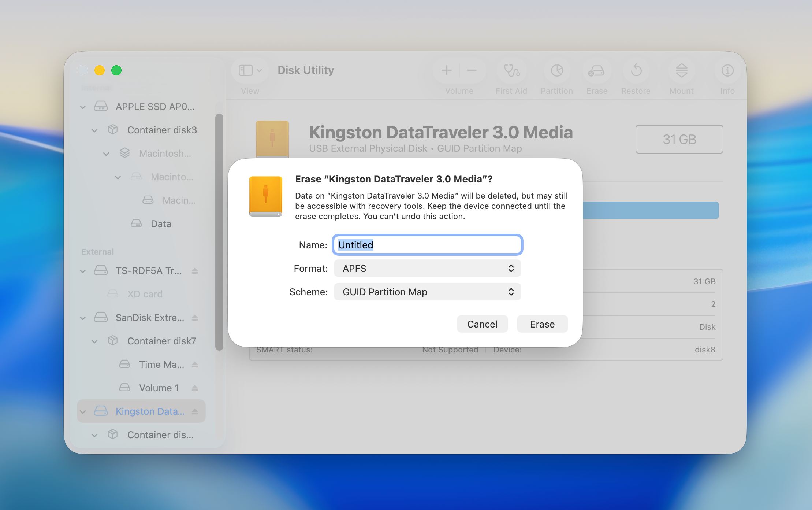Image resolution: width=812 pixels, height=510 pixels.
Task: Select Time Ma... volume in sidebar
Action: [x=141, y=365]
